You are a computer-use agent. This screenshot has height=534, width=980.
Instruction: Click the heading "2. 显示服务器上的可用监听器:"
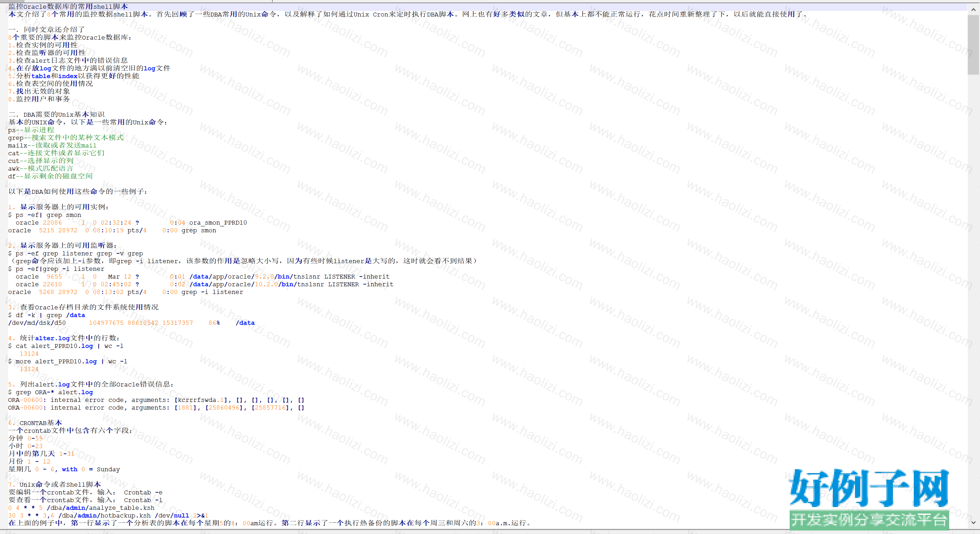point(62,245)
